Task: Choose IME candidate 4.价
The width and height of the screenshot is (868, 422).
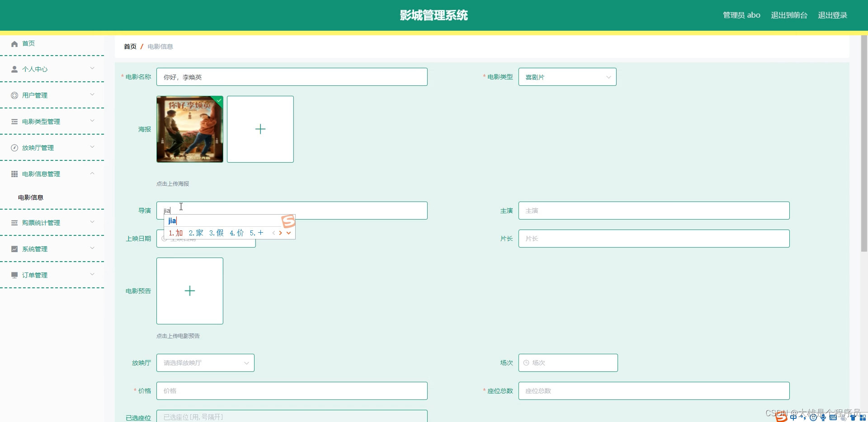Action: pyautogui.click(x=237, y=233)
